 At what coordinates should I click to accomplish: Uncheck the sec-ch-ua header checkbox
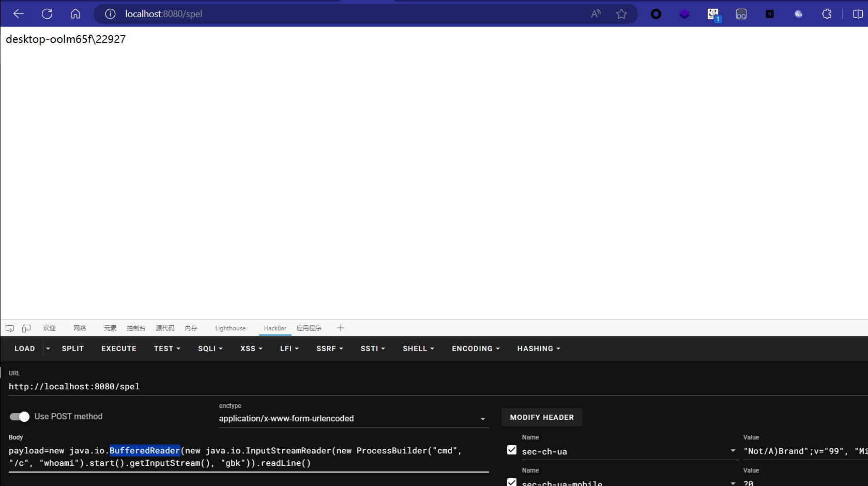point(512,450)
